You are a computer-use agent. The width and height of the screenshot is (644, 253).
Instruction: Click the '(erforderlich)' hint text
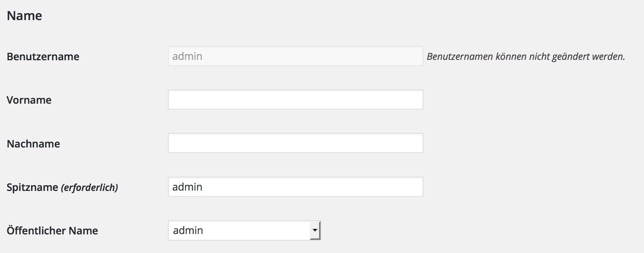click(89, 188)
